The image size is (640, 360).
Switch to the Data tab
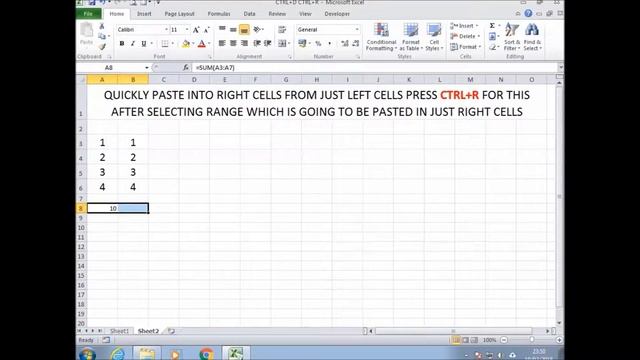249,14
